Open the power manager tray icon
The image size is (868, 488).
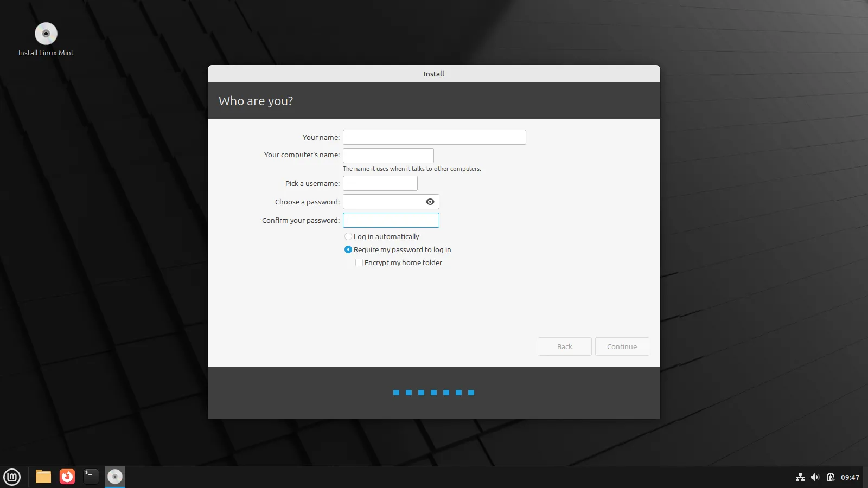pyautogui.click(x=830, y=477)
